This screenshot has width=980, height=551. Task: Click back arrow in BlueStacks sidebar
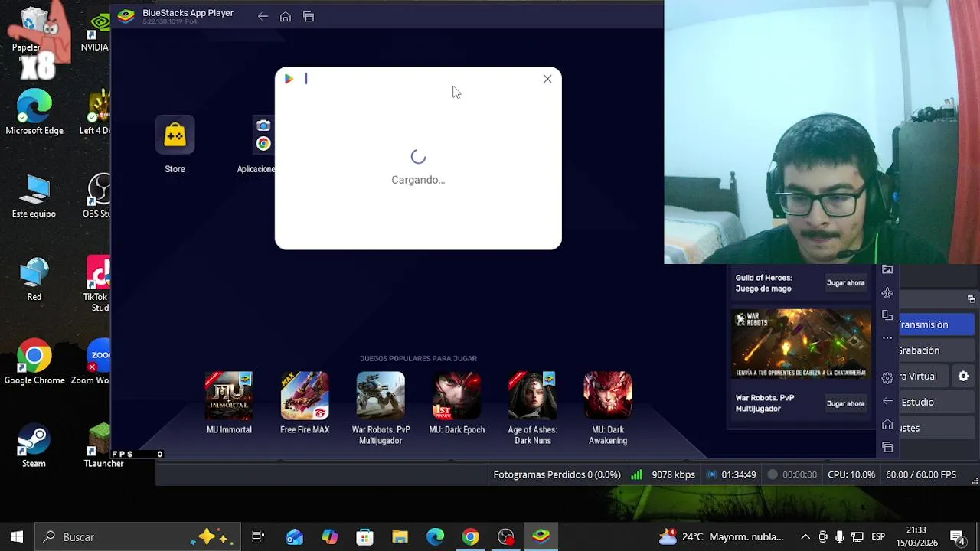pyautogui.click(x=887, y=401)
